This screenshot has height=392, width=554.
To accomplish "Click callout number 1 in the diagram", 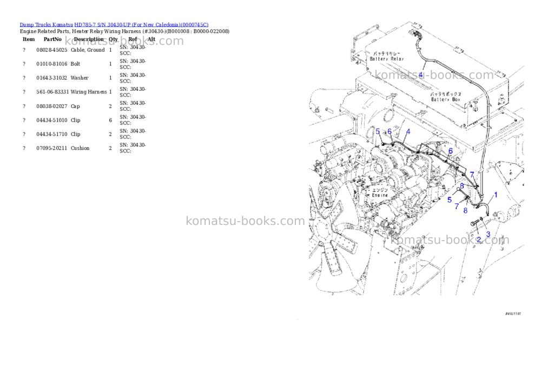I will pos(496,195).
